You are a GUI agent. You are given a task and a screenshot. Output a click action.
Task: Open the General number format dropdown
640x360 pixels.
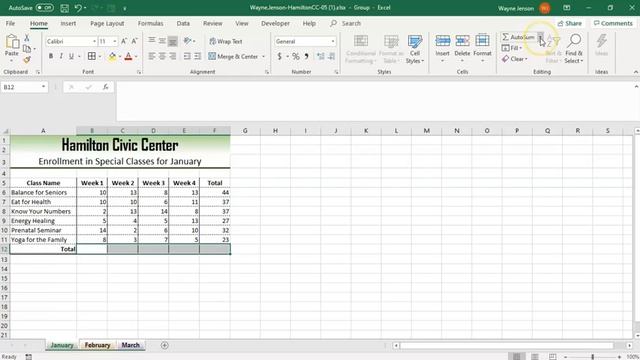(333, 41)
